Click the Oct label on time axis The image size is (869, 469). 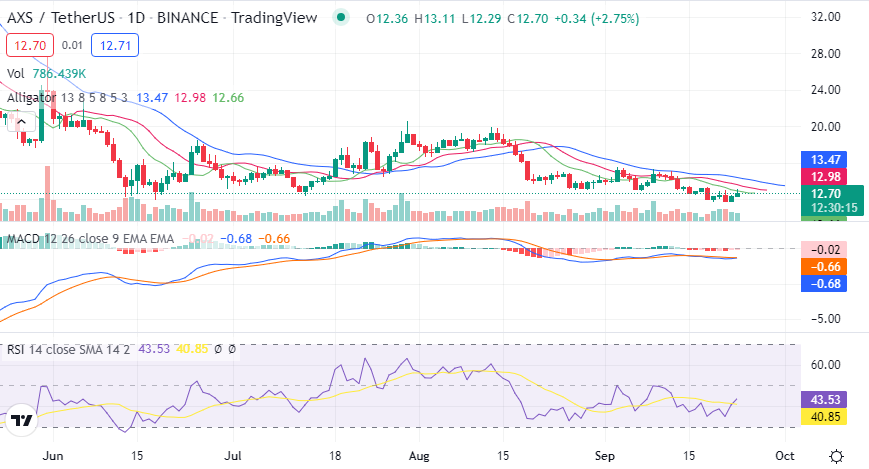[x=785, y=456]
